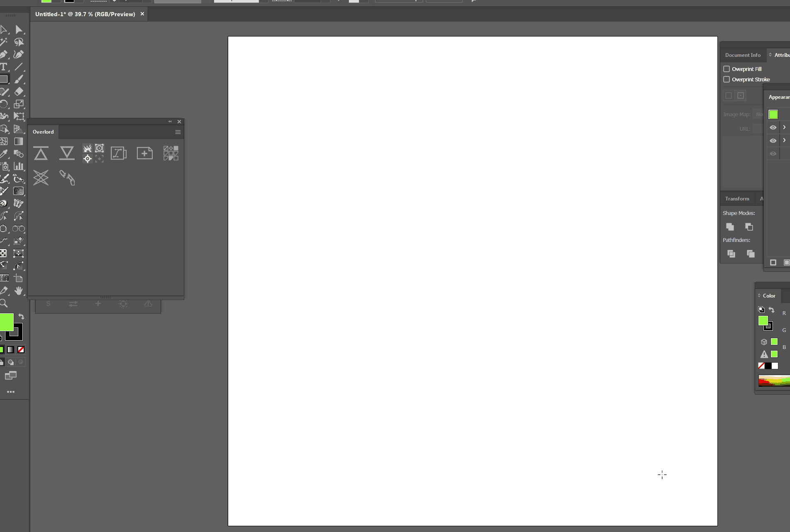Pick the Paintbrush tool
The width and height of the screenshot is (790, 532).
19,79
